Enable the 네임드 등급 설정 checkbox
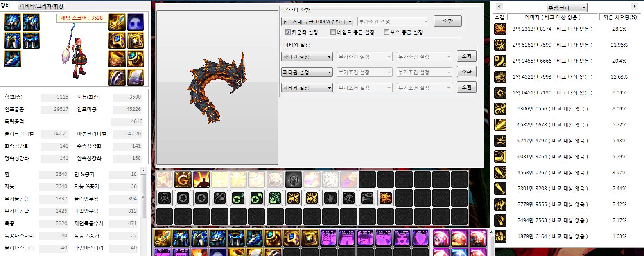 (x=333, y=32)
